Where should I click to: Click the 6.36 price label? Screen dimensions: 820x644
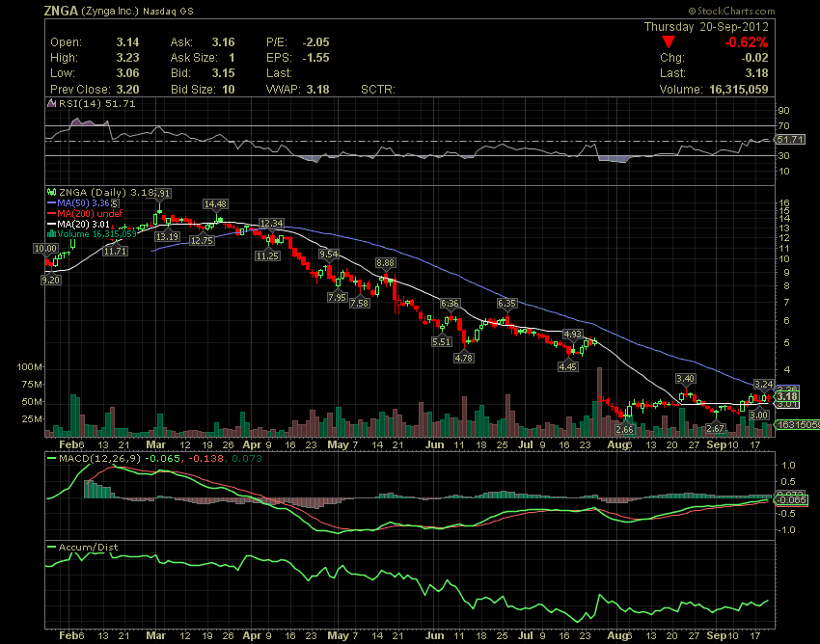[450, 303]
